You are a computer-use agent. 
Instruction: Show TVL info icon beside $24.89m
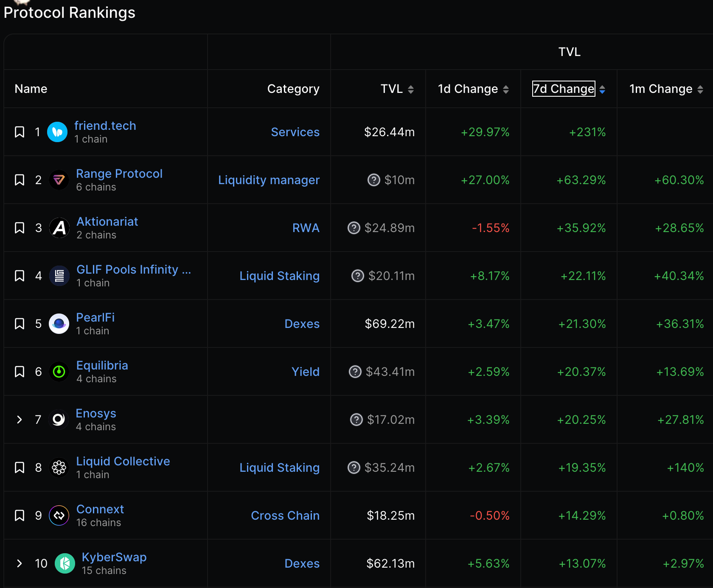tap(354, 228)
